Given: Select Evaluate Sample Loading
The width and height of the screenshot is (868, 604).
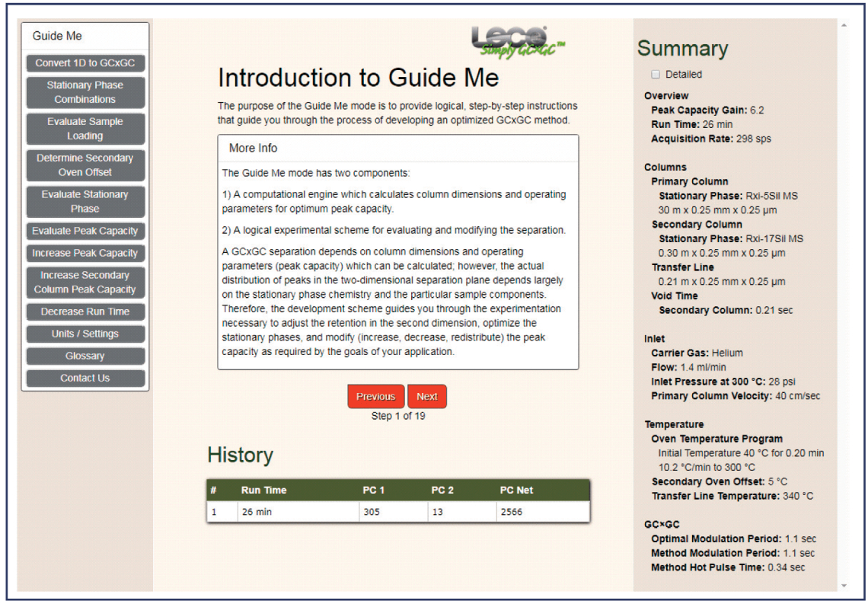Looking at the screenshot, I should pos(85,129).
